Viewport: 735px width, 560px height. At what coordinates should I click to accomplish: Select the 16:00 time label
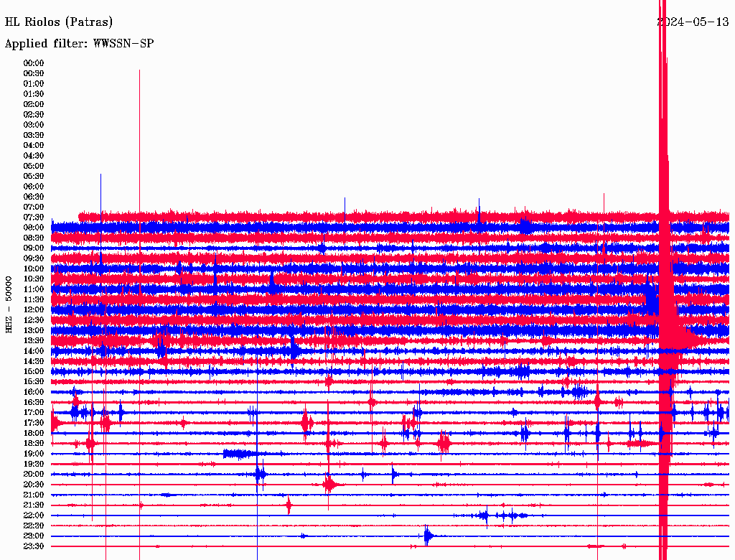click(34, 392)
